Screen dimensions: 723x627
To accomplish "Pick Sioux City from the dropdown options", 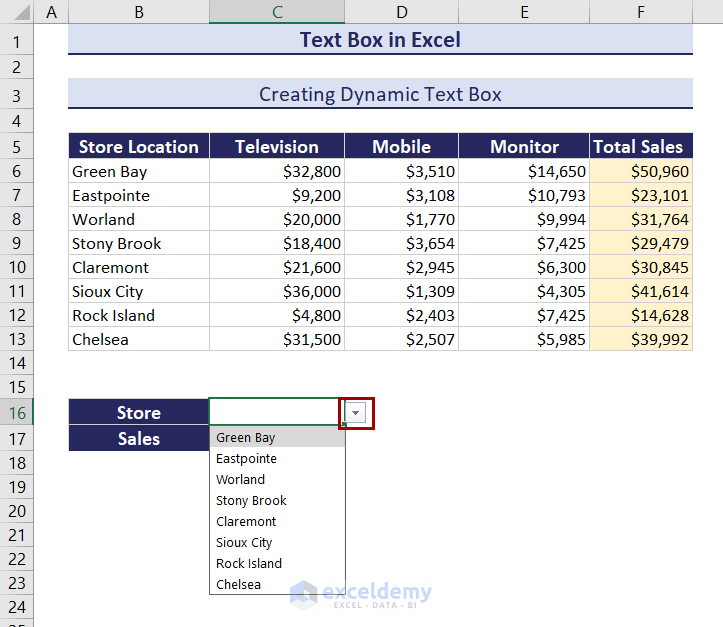I will click(x=244, y=542).
